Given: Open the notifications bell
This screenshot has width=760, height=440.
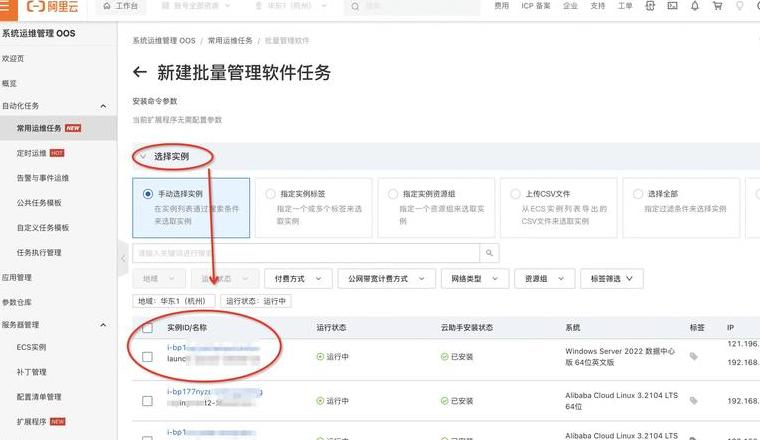Looking at the screenshot, I should tap(695, 6).
